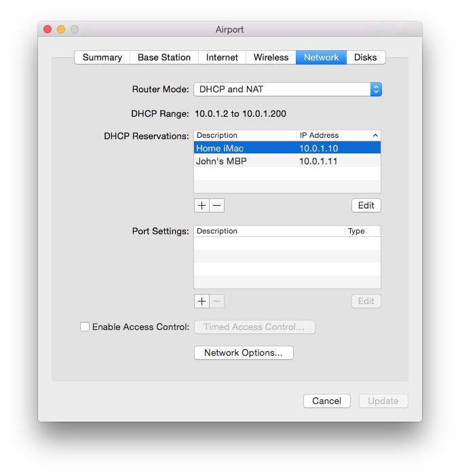The image size is (460, 476).
Task: Minimize the Airport window with yellow button
Action: pyautogui.click(x=61, y=29)
